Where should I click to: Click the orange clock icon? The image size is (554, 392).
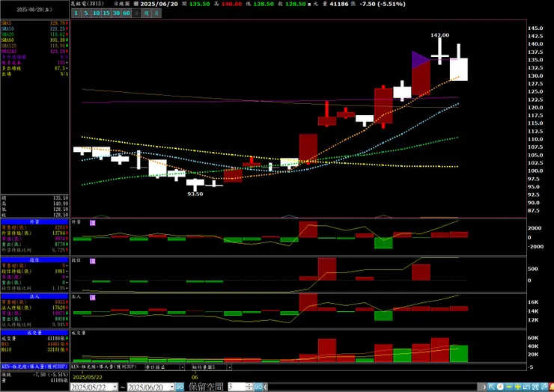pos(500,387)
